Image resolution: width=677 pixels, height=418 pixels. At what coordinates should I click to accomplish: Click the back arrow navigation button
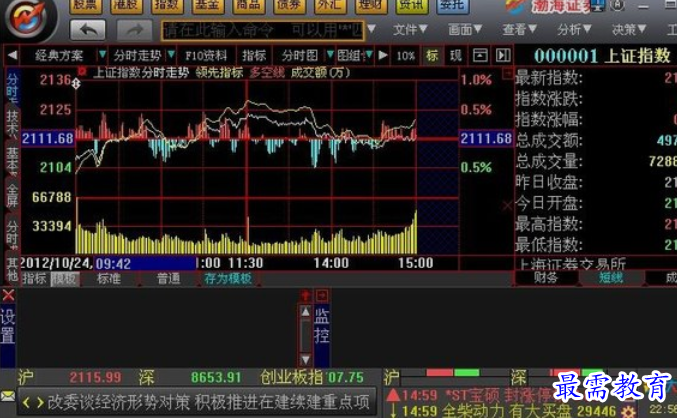tap(88, 30)
